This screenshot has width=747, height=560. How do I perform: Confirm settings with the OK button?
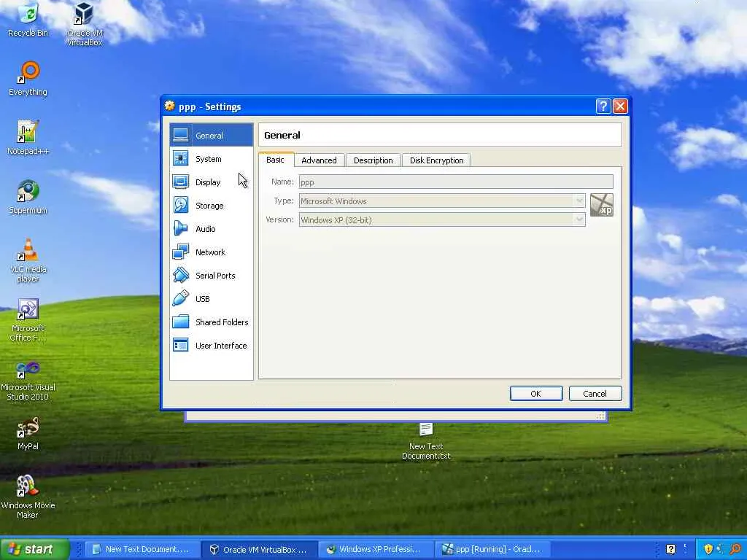(536, 393)
